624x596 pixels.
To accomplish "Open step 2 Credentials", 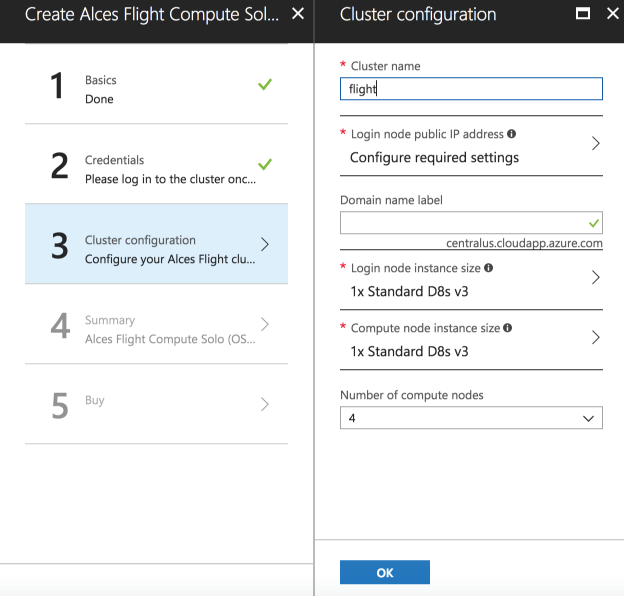I will [156, 169].
